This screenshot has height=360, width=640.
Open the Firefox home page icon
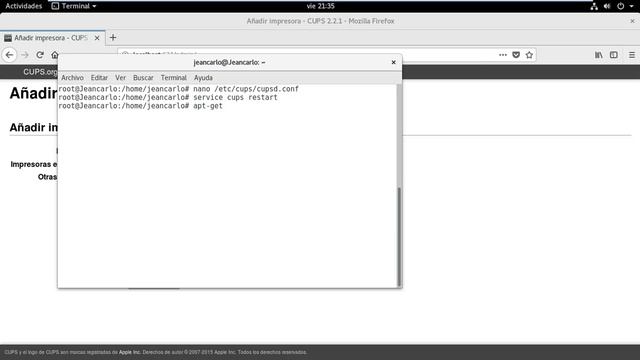[55, 55]
